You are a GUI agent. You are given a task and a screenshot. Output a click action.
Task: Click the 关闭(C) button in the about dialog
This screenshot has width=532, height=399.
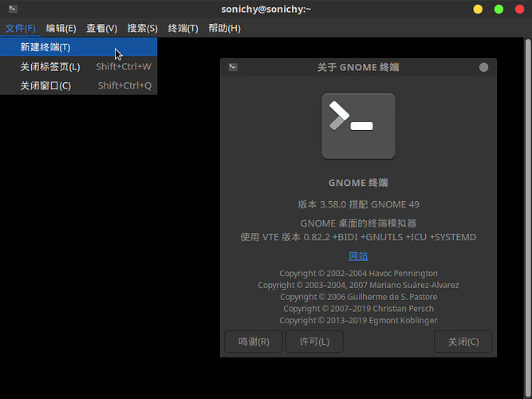[x=463, y=342]
